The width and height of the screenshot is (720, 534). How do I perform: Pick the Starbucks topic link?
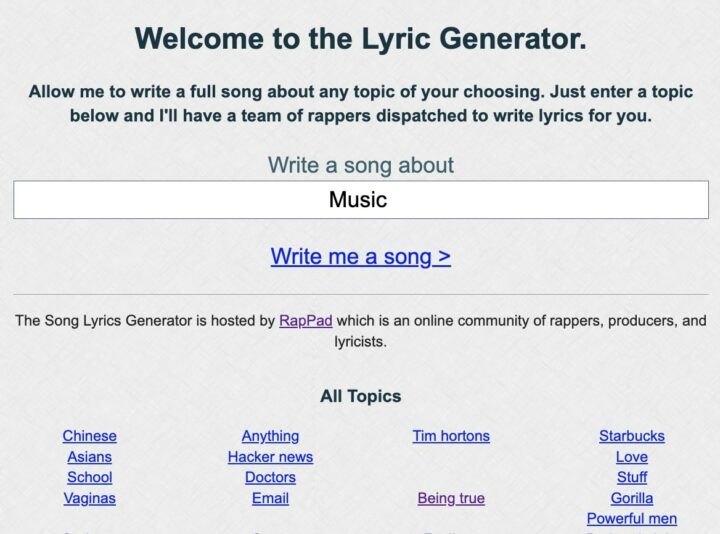[x=631, y=436]
